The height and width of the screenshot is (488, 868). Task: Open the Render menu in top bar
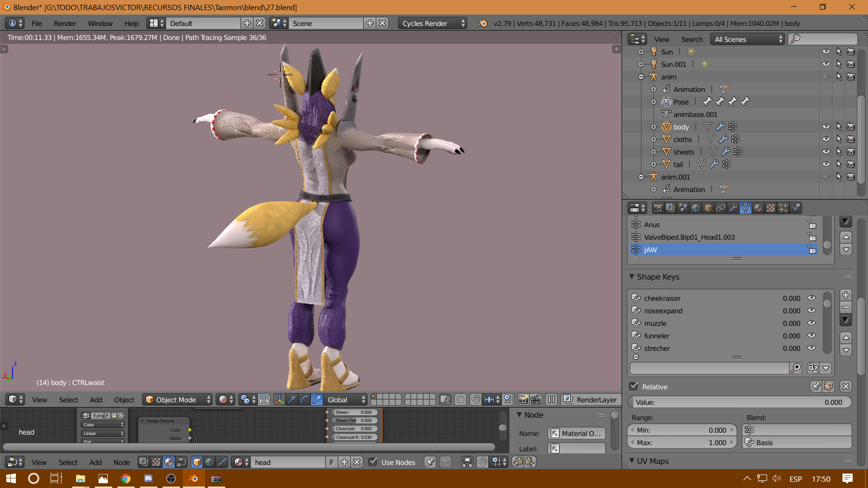point(65,23)
